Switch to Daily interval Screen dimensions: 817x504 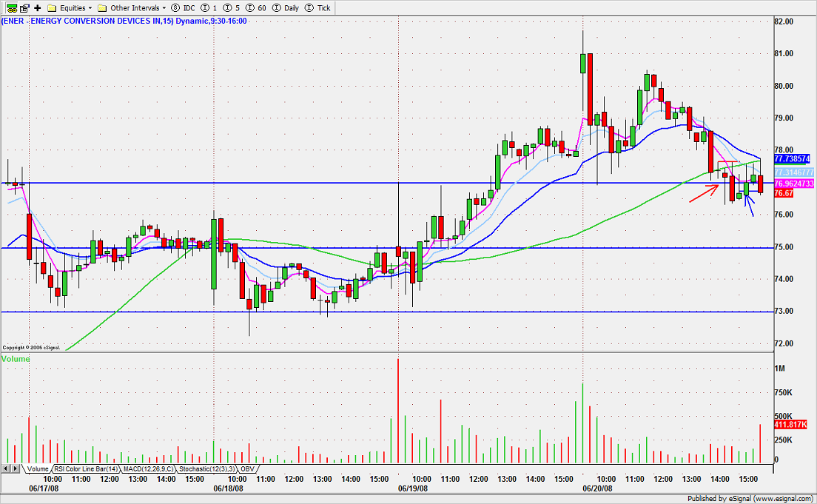tap(286, 8)
